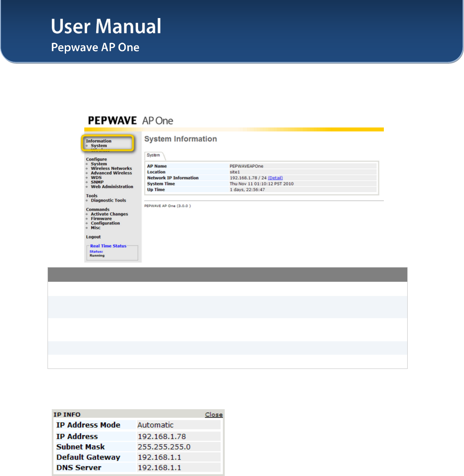This screenshot has width=464, height=476.
Task: Select the location value site1
Action: (235, 172)
